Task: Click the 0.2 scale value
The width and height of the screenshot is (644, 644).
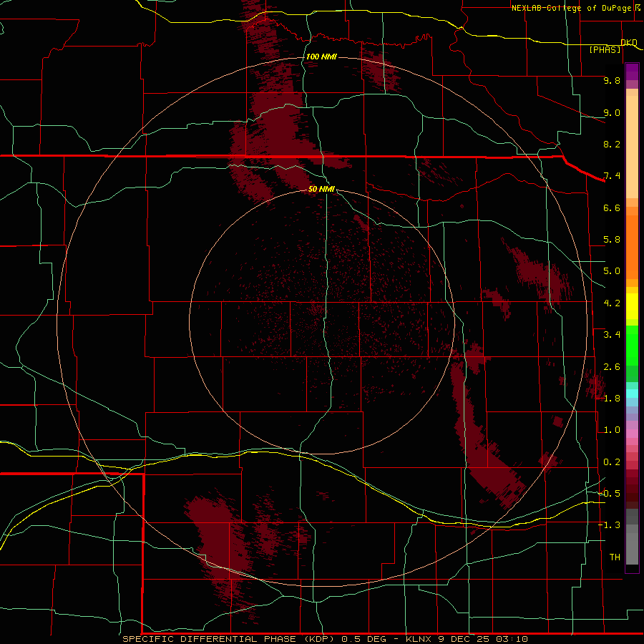Action: pyautogui.click(x=612, y=462)
